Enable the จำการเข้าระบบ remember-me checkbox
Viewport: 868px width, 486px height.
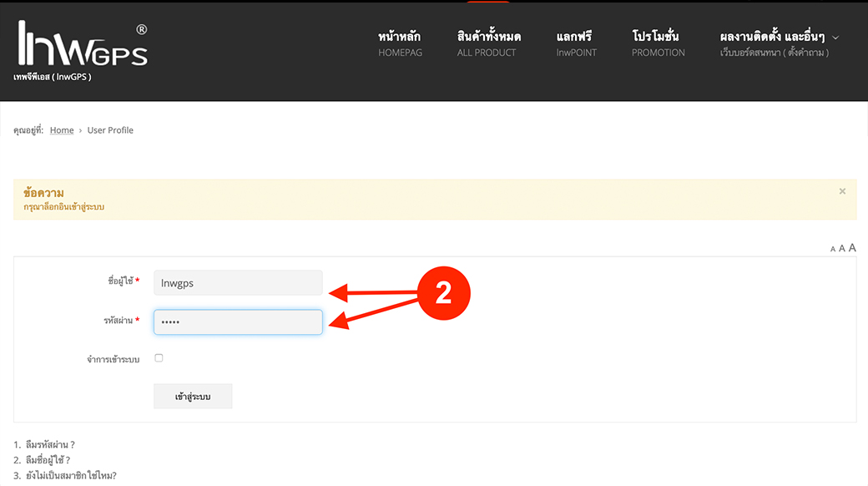(159, 358)
